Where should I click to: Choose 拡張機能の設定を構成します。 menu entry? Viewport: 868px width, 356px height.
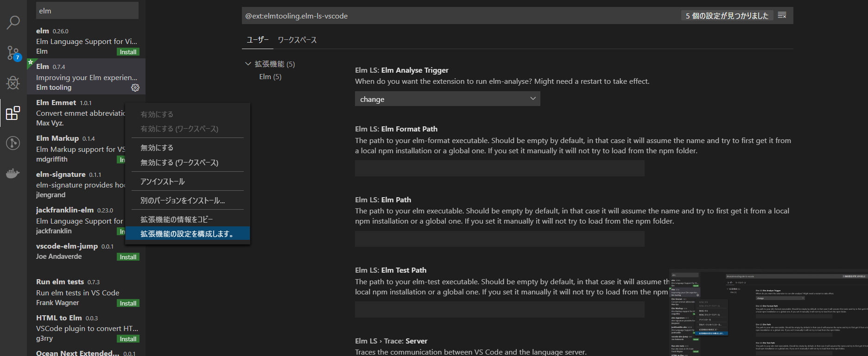pyautogui.click(x=188, y=234)
